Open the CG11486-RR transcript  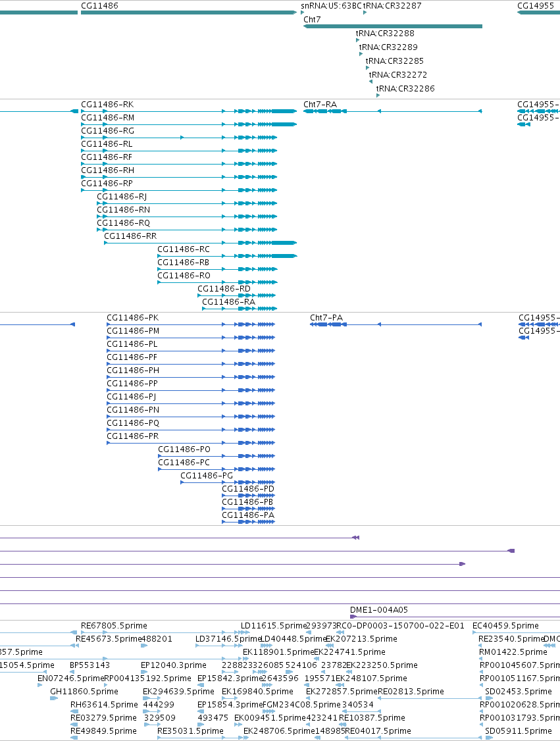tap(130, 236)
